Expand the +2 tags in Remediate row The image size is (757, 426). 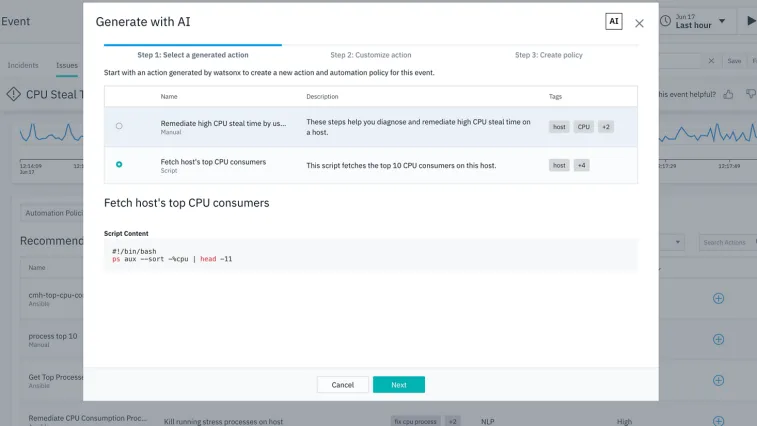coord(606,127)
